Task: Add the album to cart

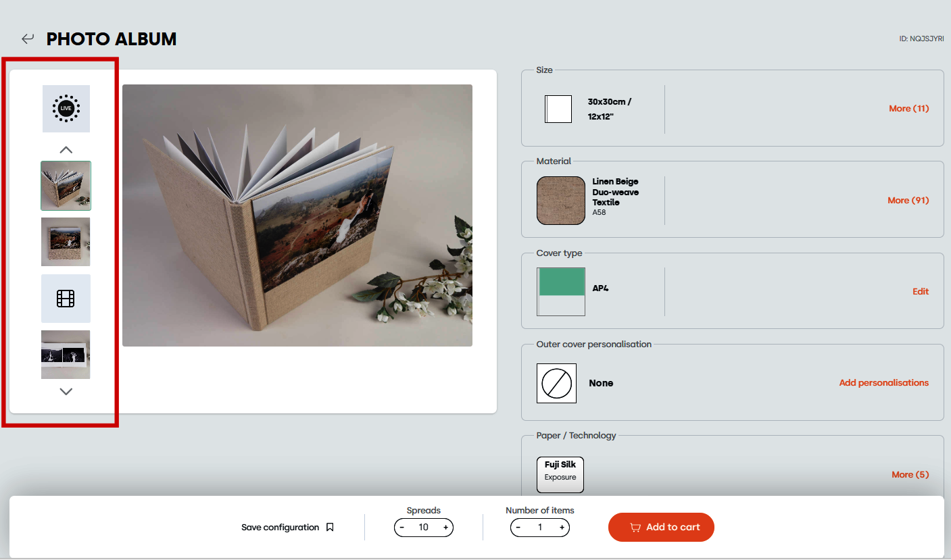Action: [661, 527]
